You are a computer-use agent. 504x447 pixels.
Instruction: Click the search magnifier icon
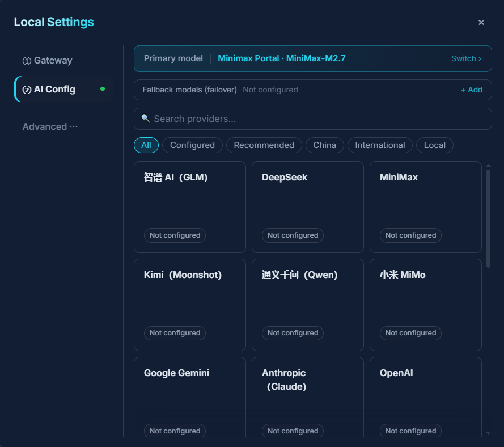click(146, 118)
